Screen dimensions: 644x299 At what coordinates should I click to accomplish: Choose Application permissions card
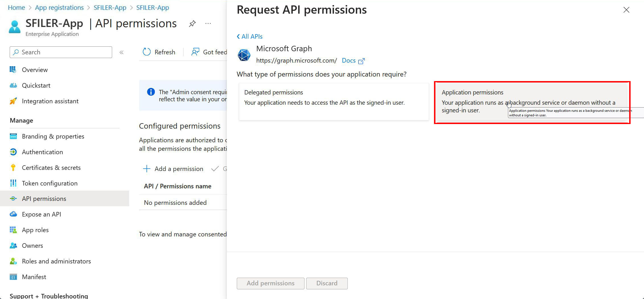pyautogui.click(x=532, y=102)
